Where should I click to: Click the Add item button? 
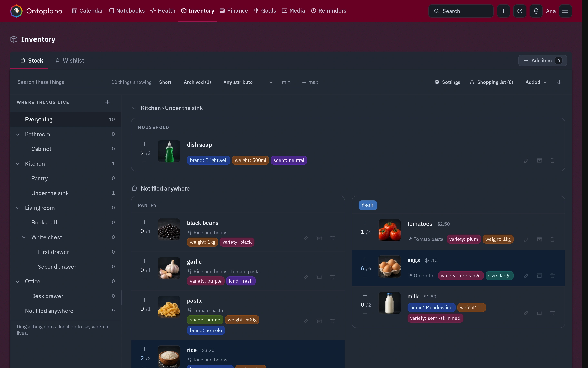pyautogui.click(x=542, y=61)
